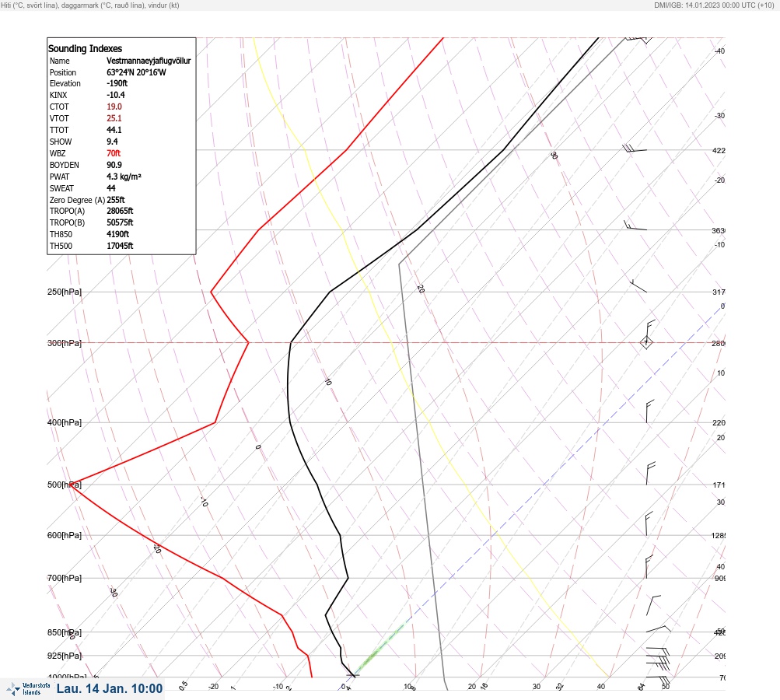Image resolution: width=780 pixels, height=700 pixels.
Task: Click the wind barb at the 600 hPa level
Action: pyautogui.click(x=649, y=524)
